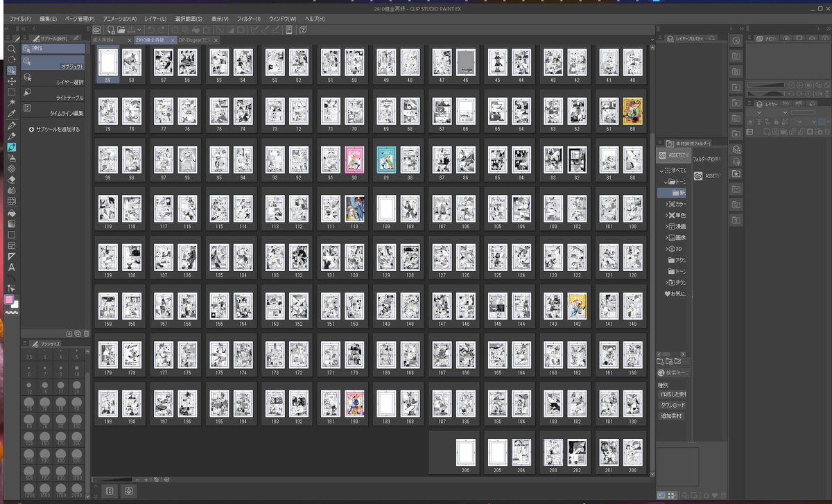Select the Auto select magic wand tool
This screenshot has height=504, width=832.
tap(12, 103)
